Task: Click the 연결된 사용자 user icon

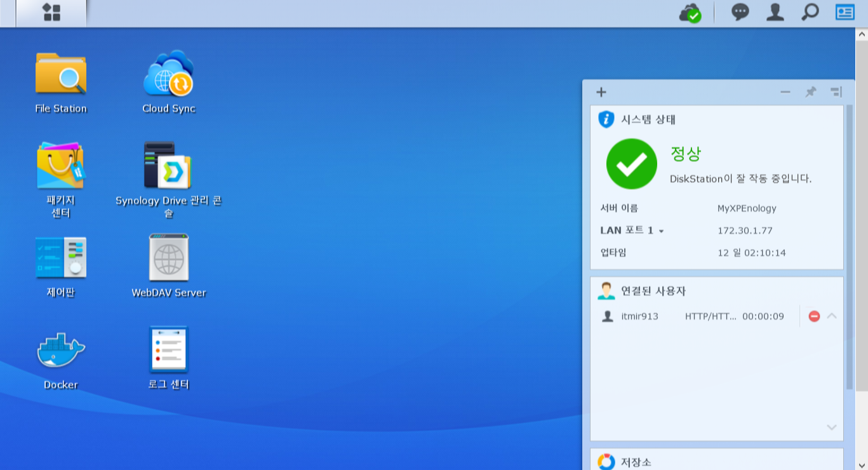Action: [606, 291]
